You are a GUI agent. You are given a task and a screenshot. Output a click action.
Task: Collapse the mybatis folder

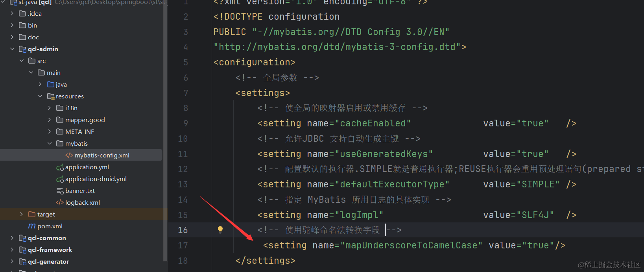pos(50,144)
